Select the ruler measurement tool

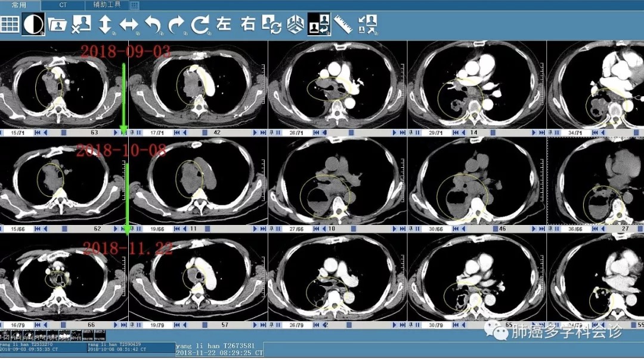point(343,24)
